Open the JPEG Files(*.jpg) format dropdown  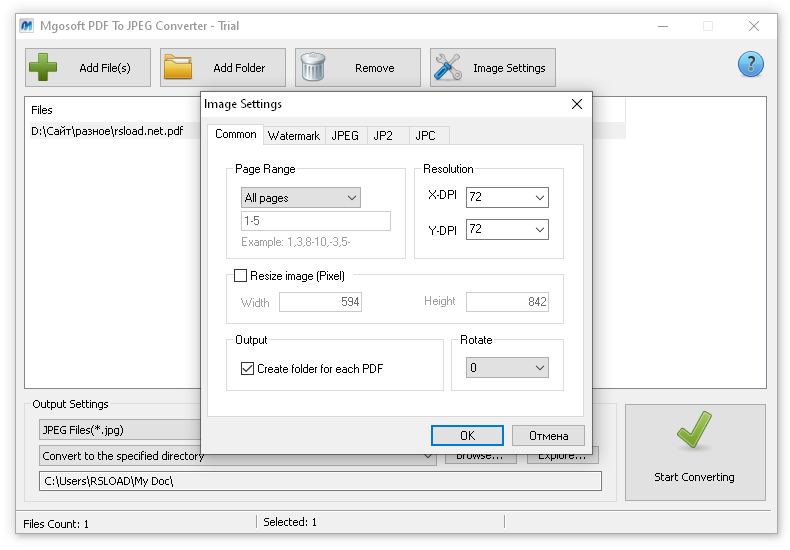pos(120,430)
